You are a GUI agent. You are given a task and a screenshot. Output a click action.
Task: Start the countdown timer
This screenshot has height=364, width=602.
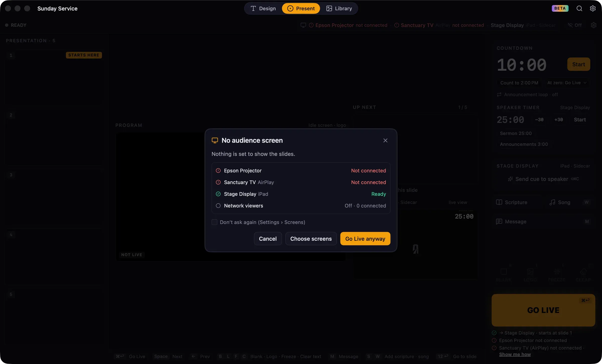578,64
